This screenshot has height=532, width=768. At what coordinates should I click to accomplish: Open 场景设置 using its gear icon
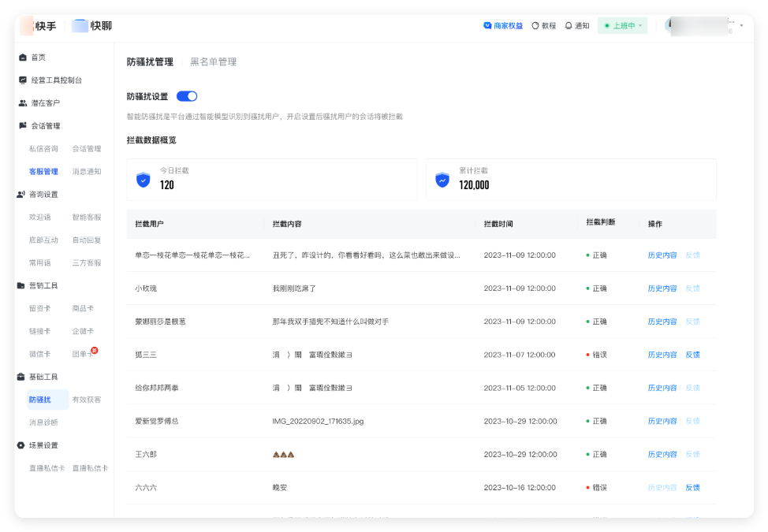(x=21, y=445)
